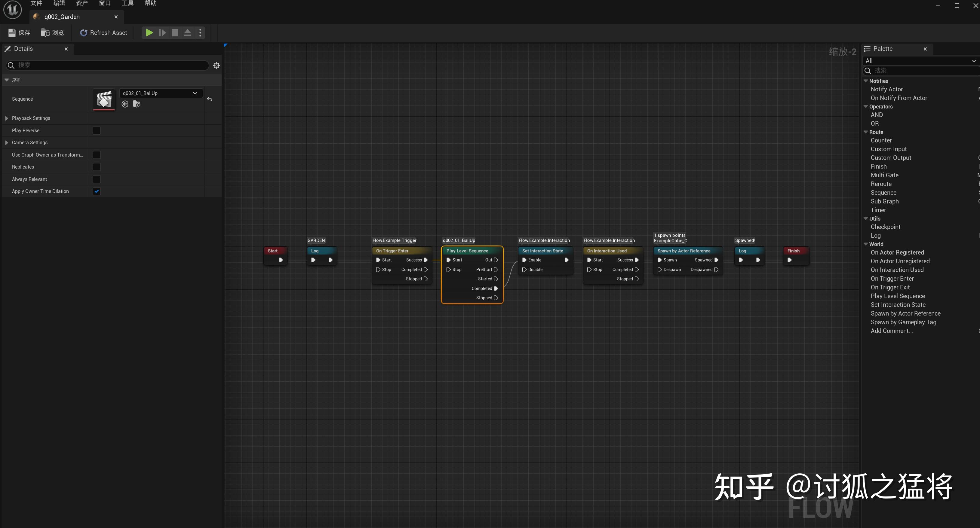
Task: Click use-selected-asset arrow icon below q002_01_BallUp
Action: click(125, 104)
